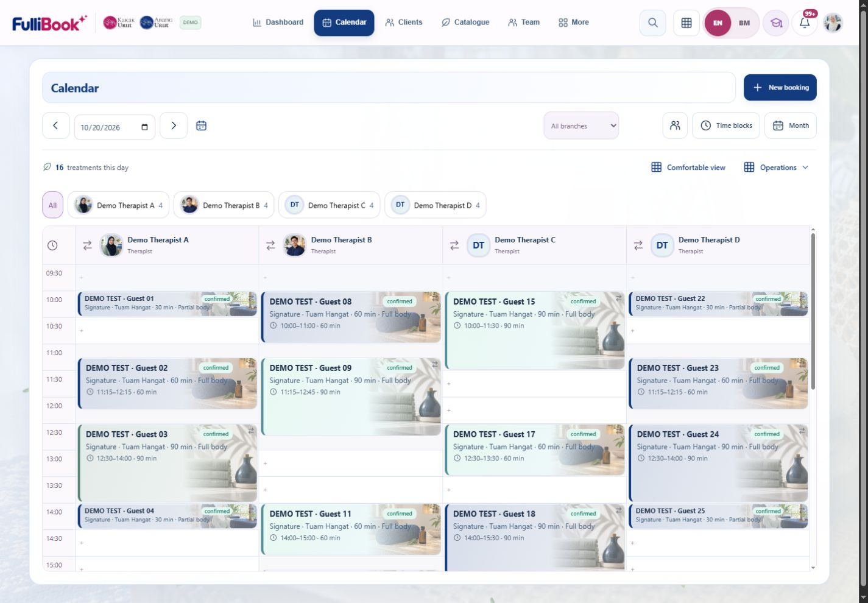Click the calendar grid vertical scrollbar
Screen dimensions: 868x603
(813, 311)
